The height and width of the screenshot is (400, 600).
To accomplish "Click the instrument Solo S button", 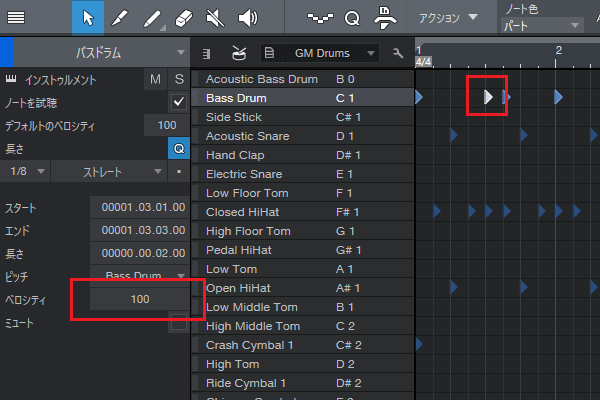I will [x=179, y=79].
